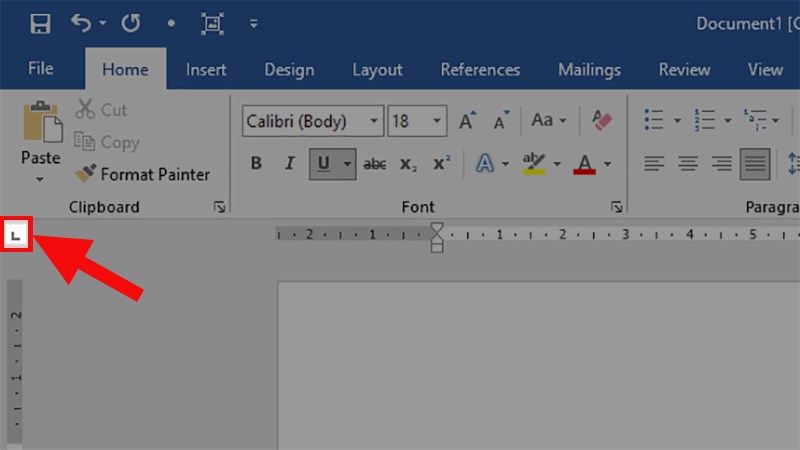
Task: Align text left
Action: 654,163
